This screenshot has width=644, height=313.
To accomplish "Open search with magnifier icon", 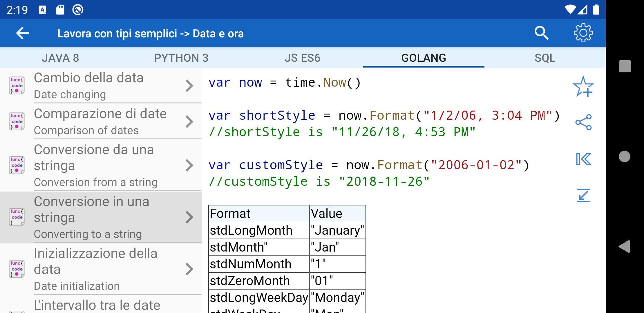I will pos(541,33).
